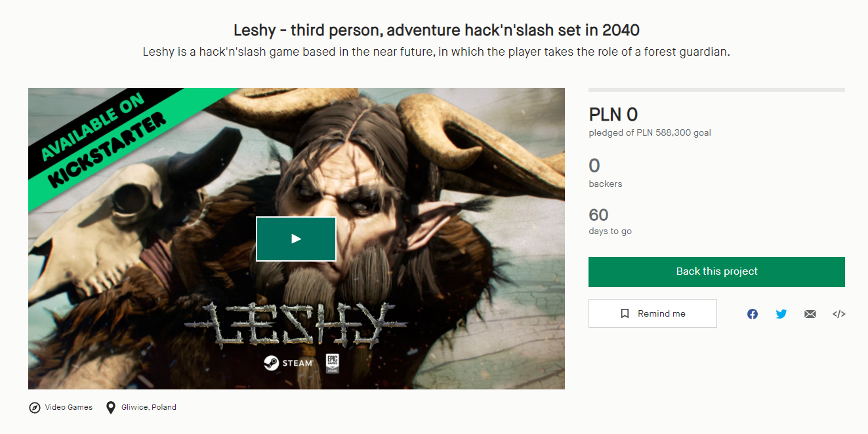Play the Leshy project video
The height and width of the screenshot is (434, 868).
[296, 239]
